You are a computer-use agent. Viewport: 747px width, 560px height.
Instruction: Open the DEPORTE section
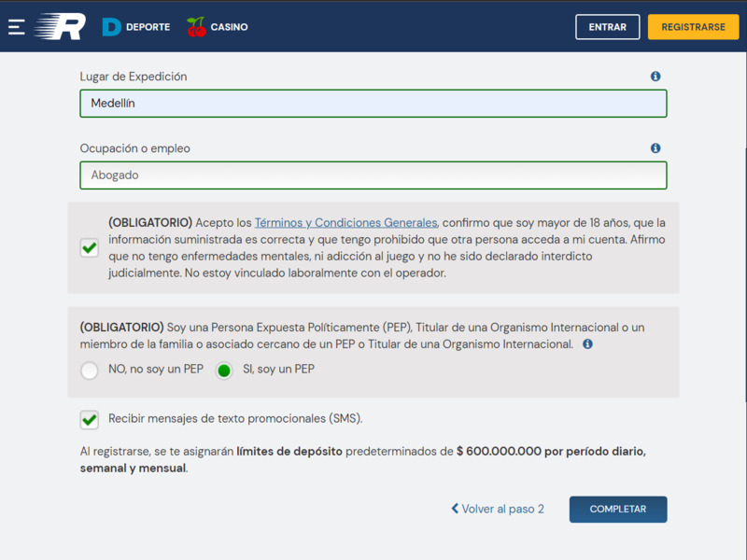click(136, 27)
